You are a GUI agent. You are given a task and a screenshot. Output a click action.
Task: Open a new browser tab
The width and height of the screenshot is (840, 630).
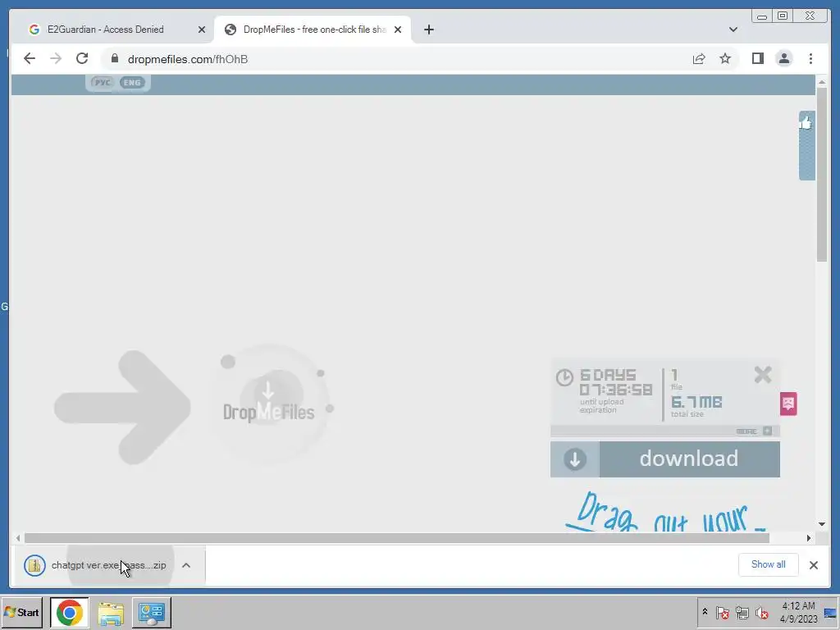[x=428, y=30]
